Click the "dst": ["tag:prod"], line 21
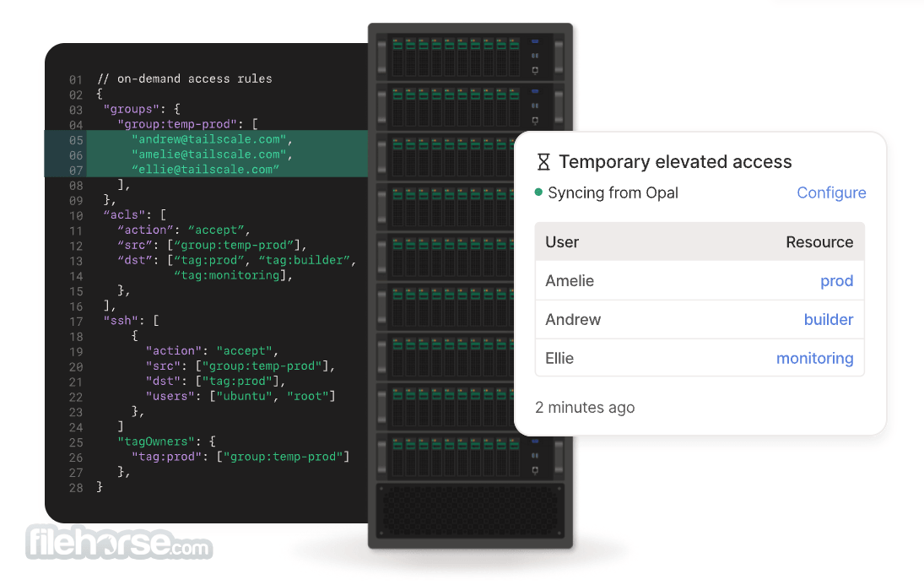This screenshot has width=924, height=585. click(215, 381)
